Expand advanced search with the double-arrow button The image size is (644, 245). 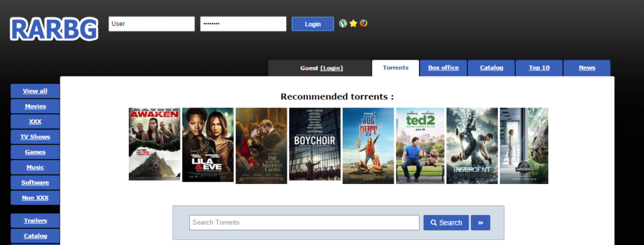(x=480, y=222)
